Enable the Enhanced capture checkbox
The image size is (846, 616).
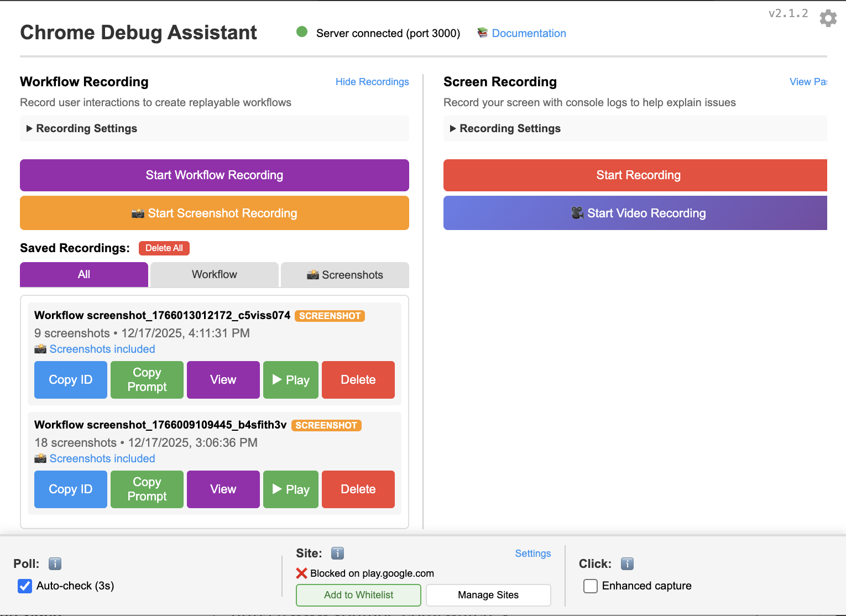pyautogui.click(x=590, y=586)
